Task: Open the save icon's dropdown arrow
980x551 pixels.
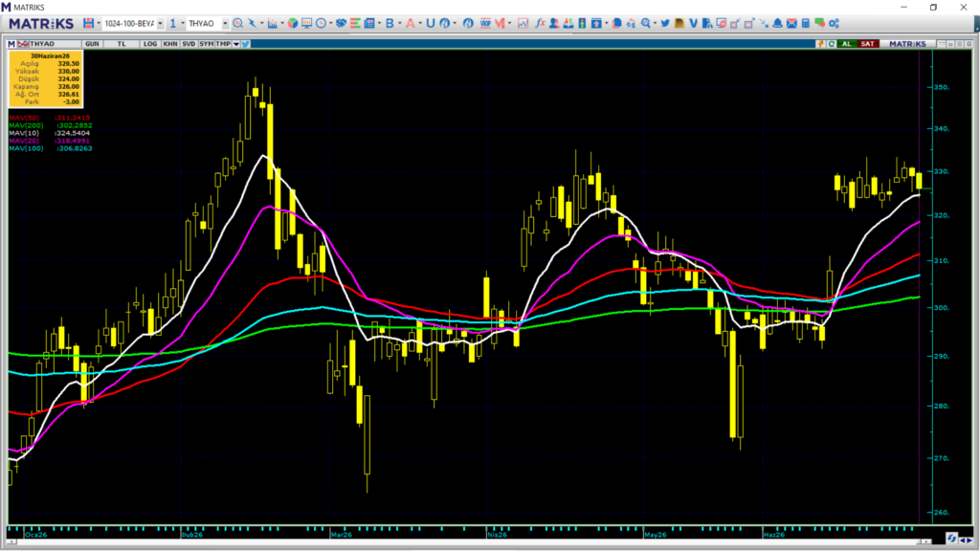Action: [x=99, y=24]
